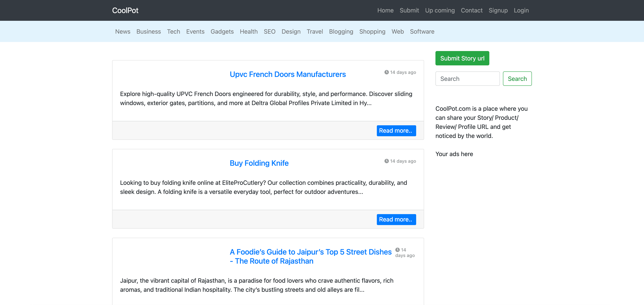This screenshot has height=305, width=644.
Task: Click clock icon on Buy Folding Knife story
Action: (386, 161)
